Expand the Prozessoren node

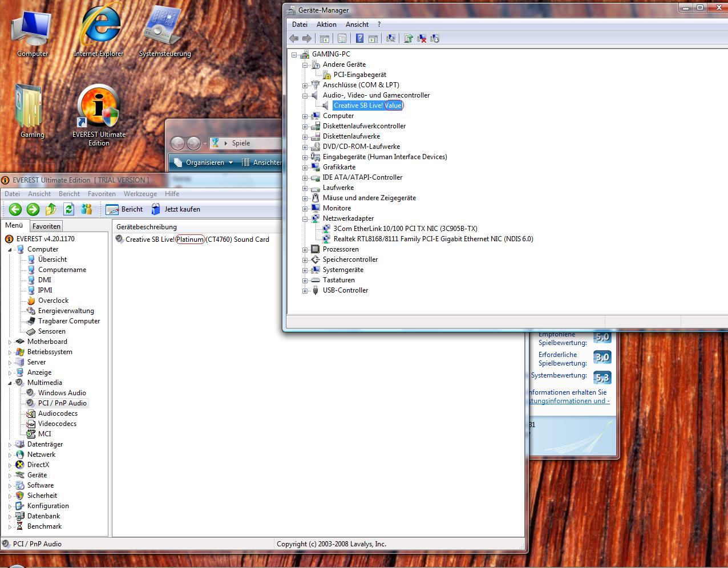(305, 249)
